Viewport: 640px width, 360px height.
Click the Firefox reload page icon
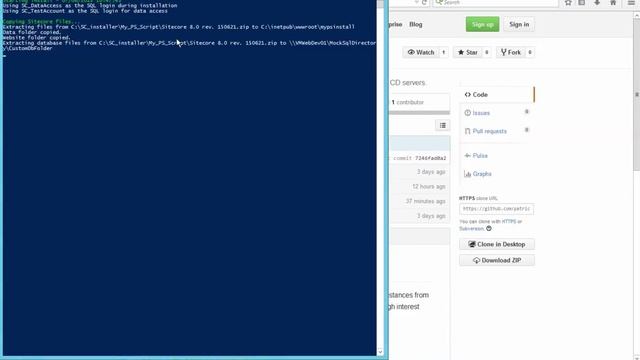click(x=424, y=2)
